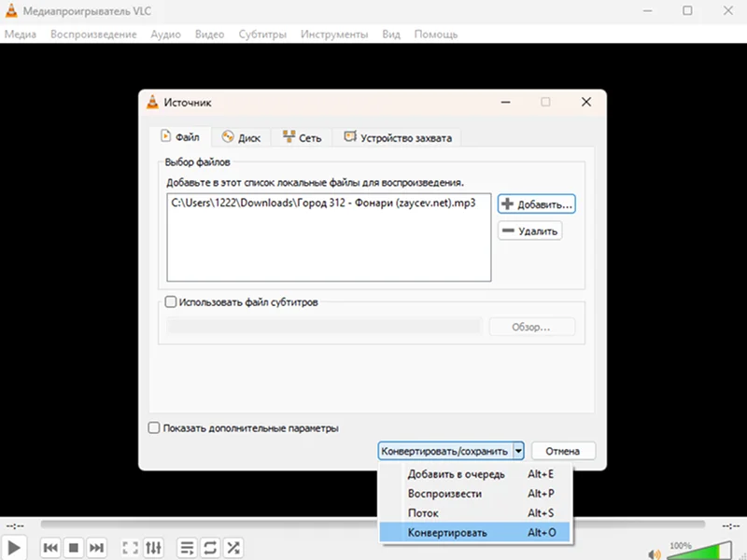This screenshot has height=560, width=747.
Task: Toggle loop repeat mode icon
Action: (210, 548)
